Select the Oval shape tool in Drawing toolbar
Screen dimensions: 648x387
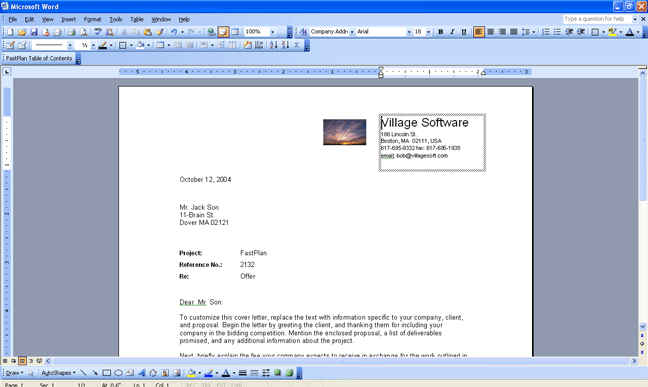point(118,373)
